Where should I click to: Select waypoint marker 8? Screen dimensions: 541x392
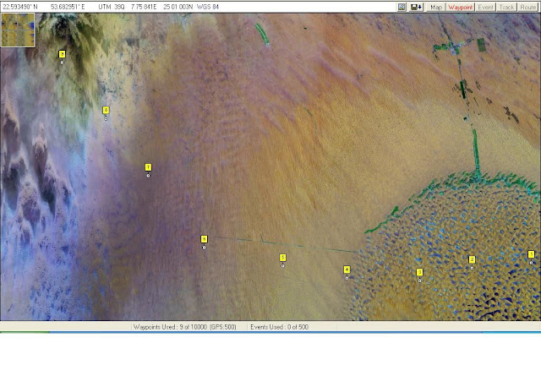click(x=106, y=110)
